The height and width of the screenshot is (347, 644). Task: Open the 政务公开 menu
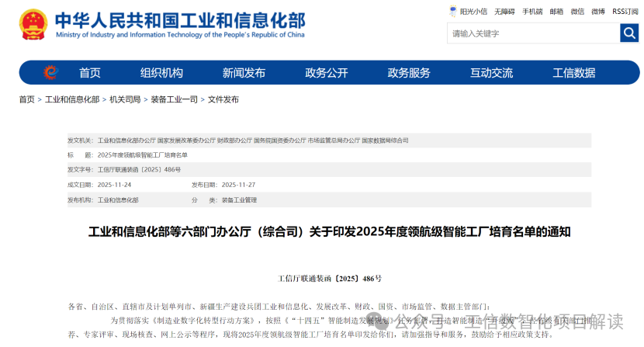[x=327, y=73]
